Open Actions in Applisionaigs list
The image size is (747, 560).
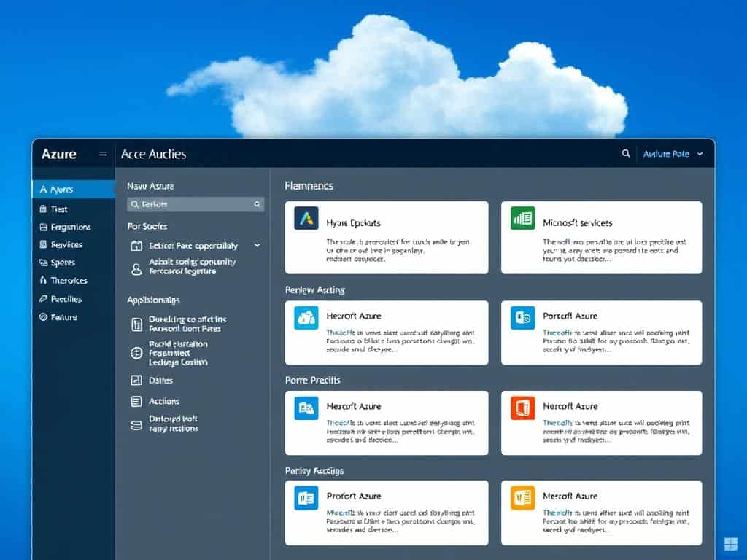164,402
